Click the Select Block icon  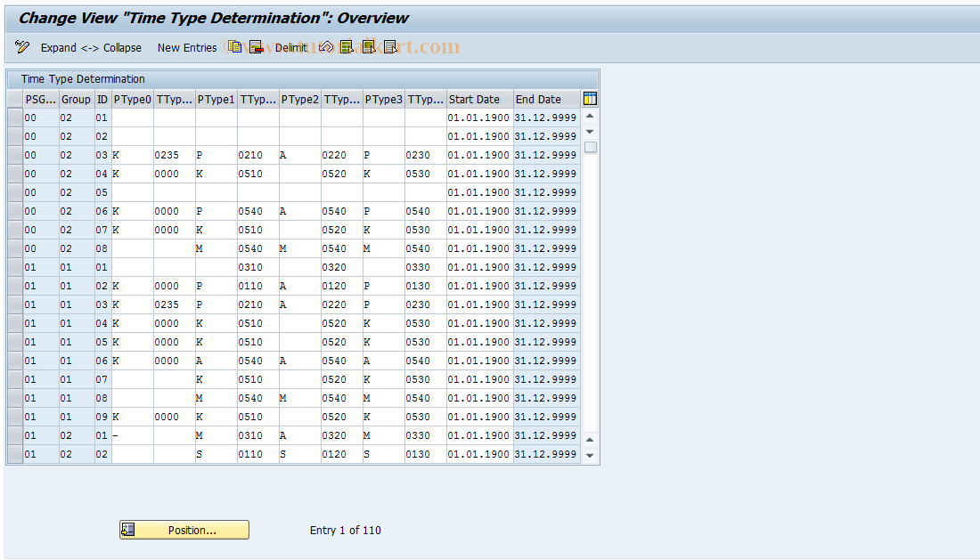coord(369,47)
